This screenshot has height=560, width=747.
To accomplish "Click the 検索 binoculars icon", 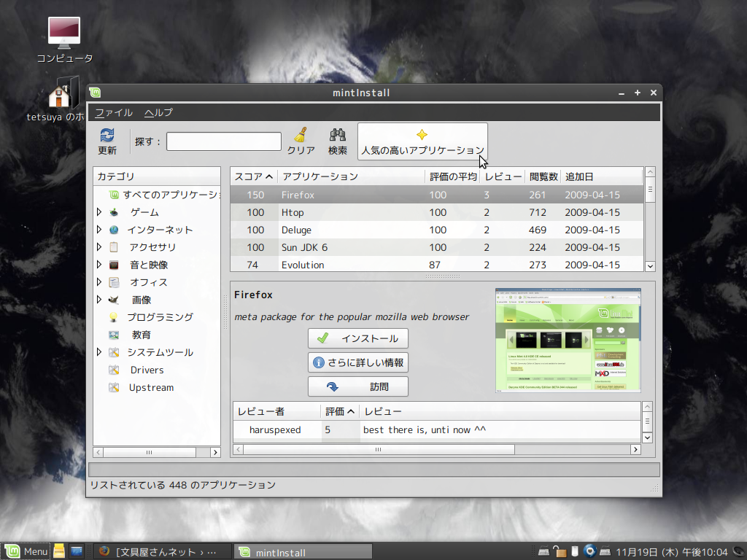I will pos(338,135).
